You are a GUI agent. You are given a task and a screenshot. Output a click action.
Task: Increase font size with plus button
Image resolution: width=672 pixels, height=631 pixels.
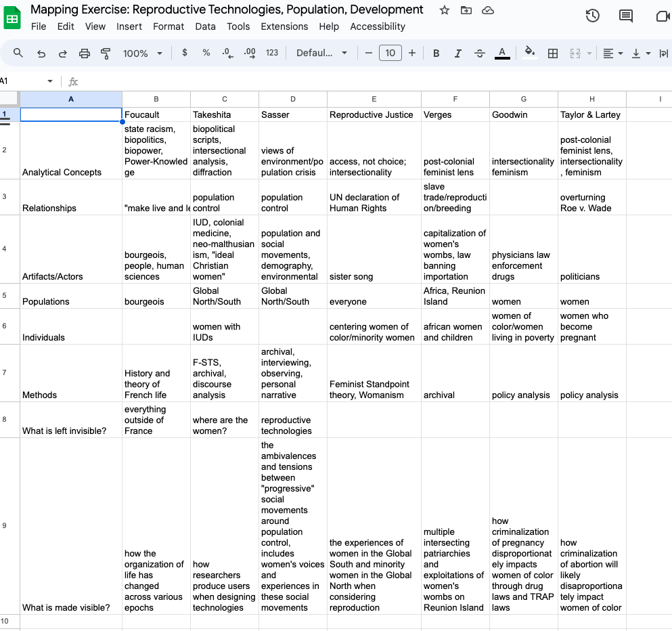(412, 53)
